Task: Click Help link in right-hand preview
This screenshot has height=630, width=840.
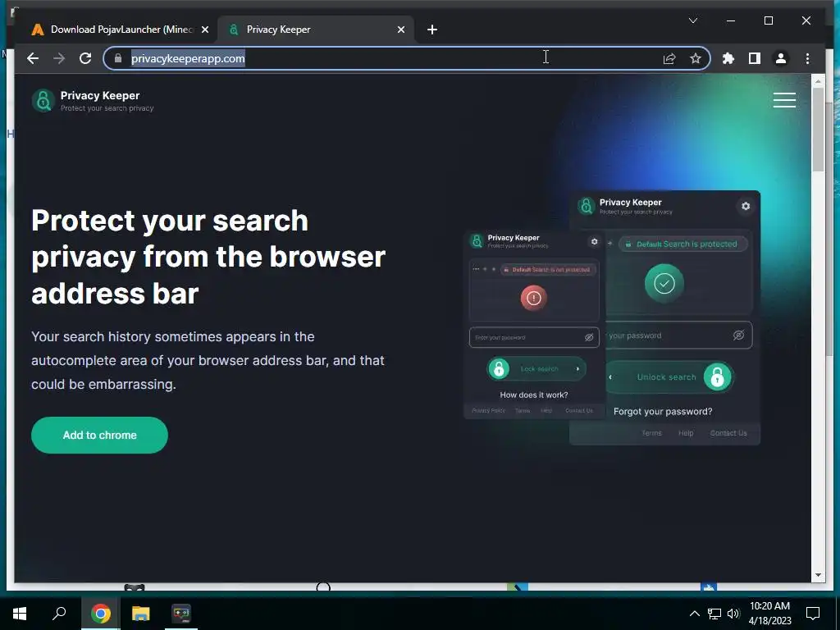Action: click(686, 433)
